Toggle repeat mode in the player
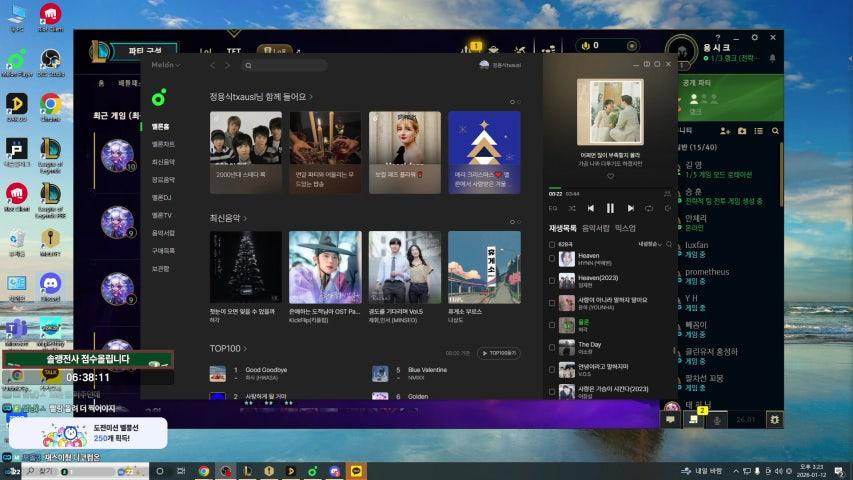The height and width of the screenshot is (480, 853). point(649,208)
